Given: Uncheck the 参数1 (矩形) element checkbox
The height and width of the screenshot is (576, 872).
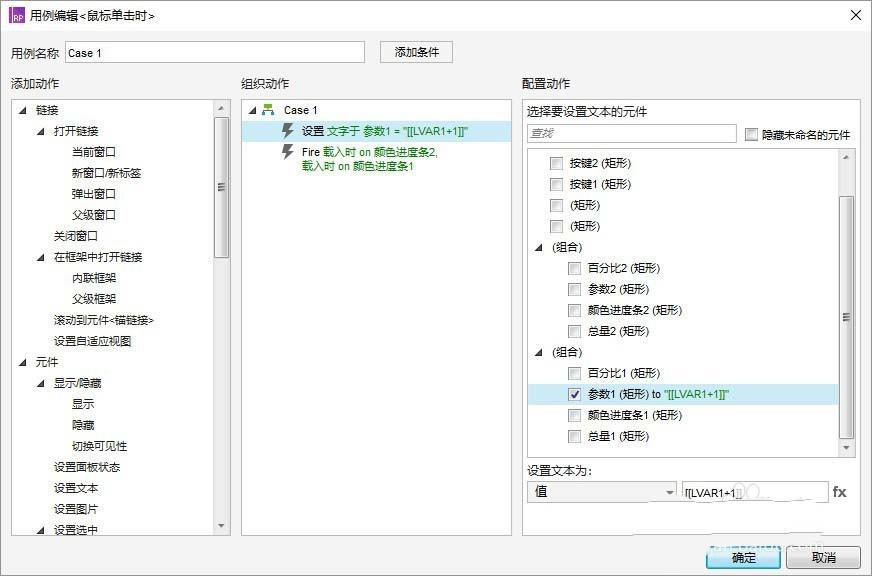Looking at the screenshot, I should coord(574,393).
